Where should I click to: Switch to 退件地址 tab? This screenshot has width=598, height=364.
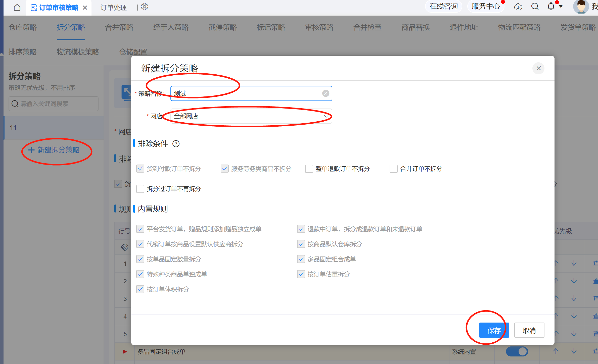tap(464, 27)
